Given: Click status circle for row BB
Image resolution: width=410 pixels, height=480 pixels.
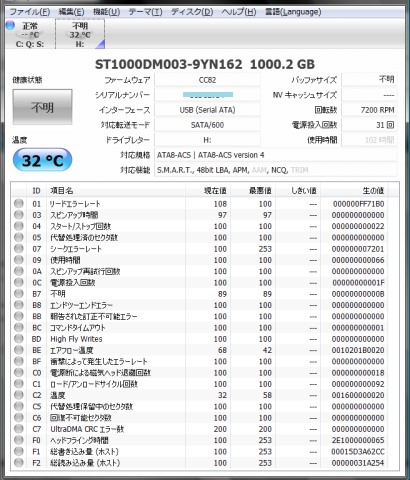Looking at the screenshot, I should [x=19, y=316].
